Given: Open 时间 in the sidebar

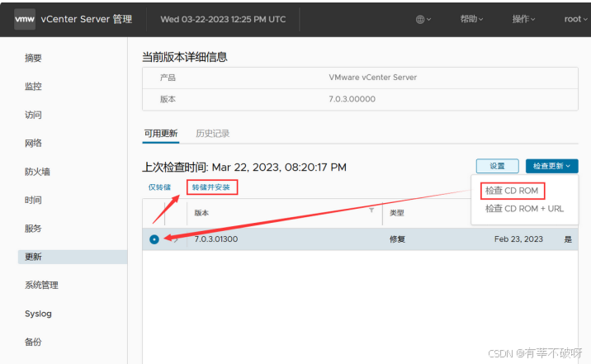Looking at the screenshot, I should [33, 200].
